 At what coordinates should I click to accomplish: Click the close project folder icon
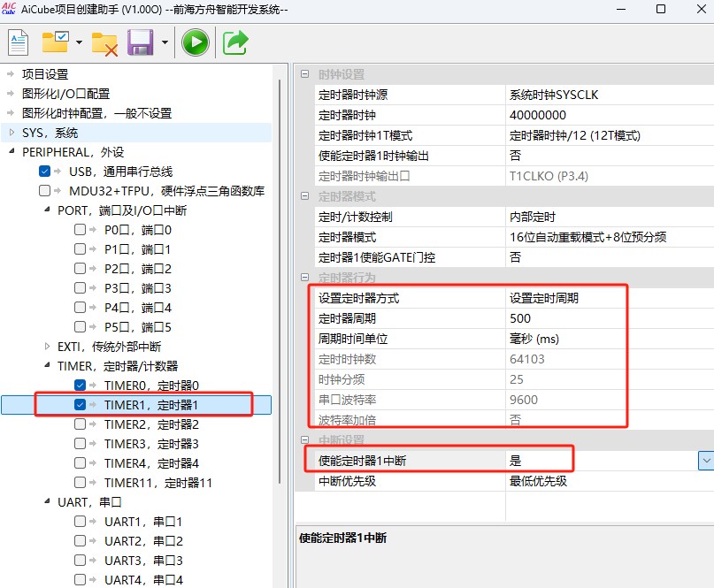point(104,44)
